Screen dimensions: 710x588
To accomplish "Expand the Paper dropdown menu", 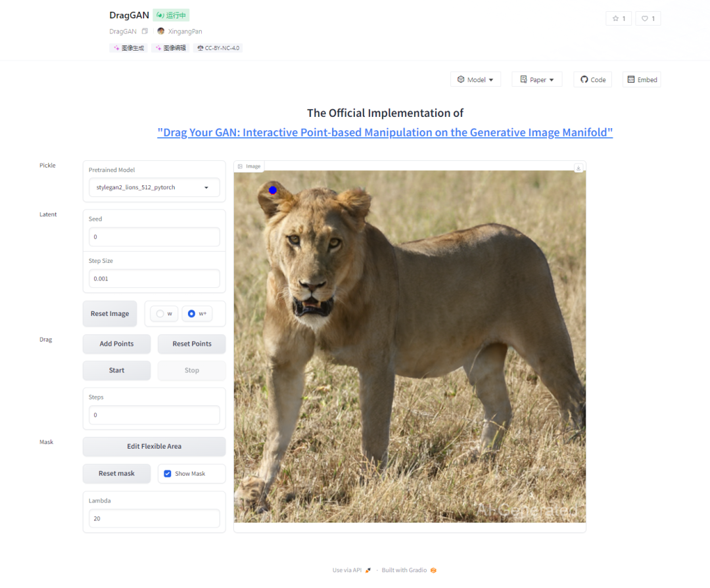I will [536, 79].
